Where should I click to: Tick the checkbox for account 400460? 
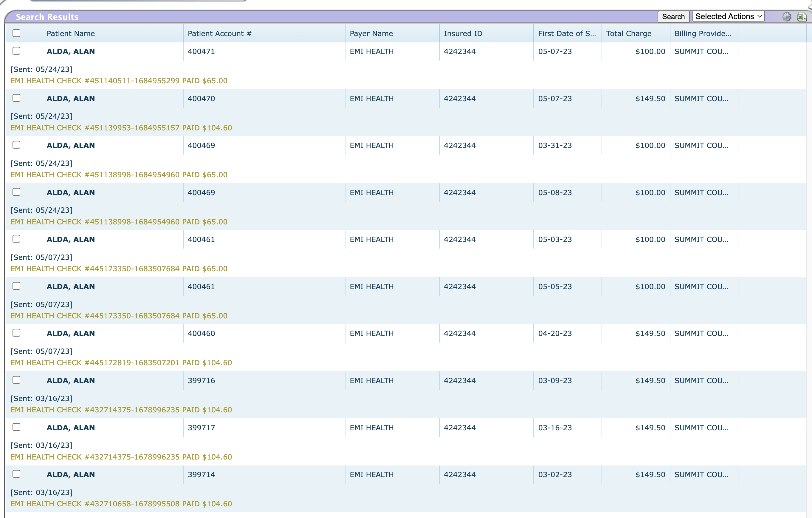(x=16, y=333)
